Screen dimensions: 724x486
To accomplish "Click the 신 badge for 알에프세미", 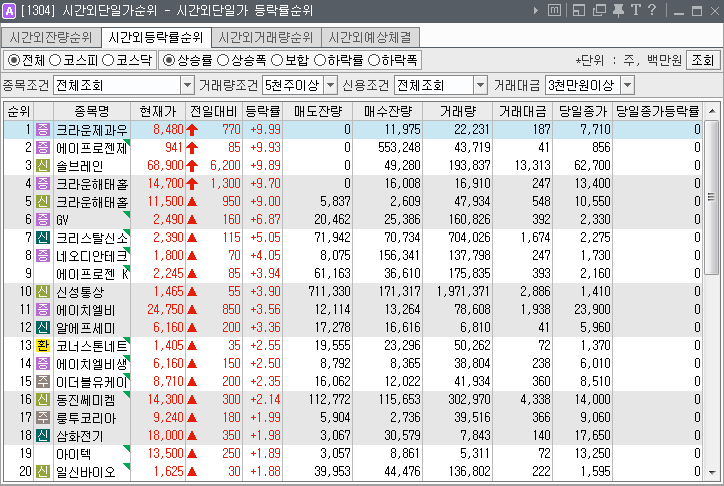I will point(43,328).
